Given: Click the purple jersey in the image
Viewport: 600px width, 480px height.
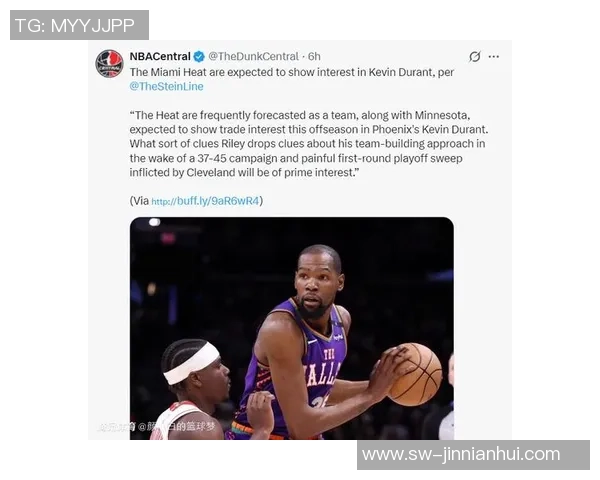Looking at the screenshot, I should pos(295,367).
